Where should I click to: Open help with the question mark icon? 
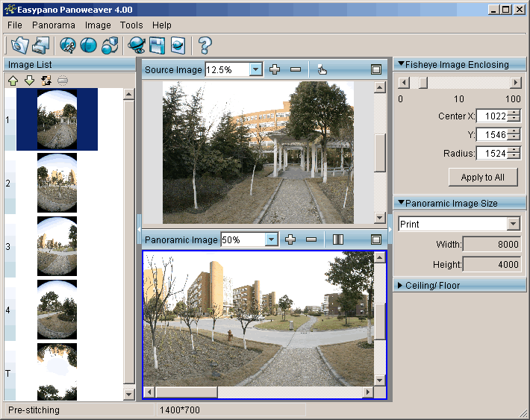(205, 45)
